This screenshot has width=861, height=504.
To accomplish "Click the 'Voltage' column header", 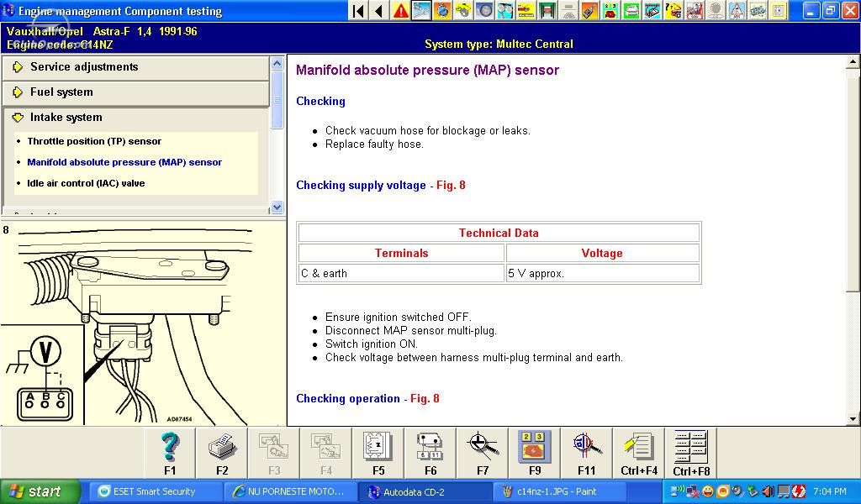I will (602, 254).
